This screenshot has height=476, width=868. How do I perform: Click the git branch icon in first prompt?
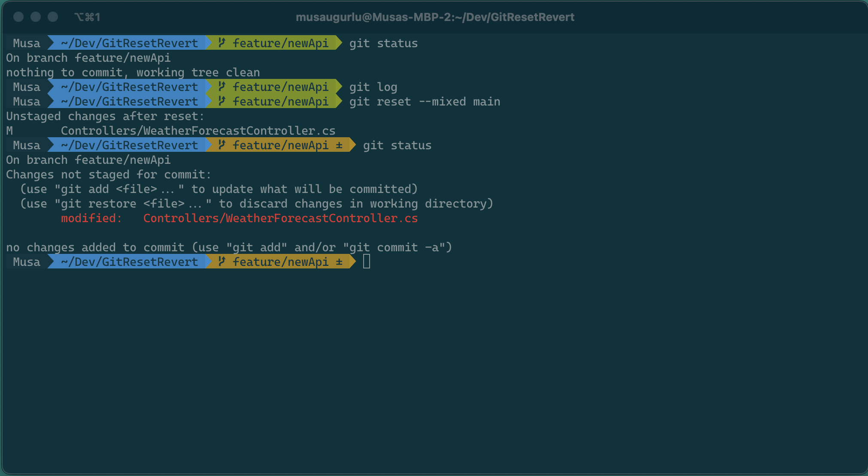pyautogui.click(x=222, y=43)
